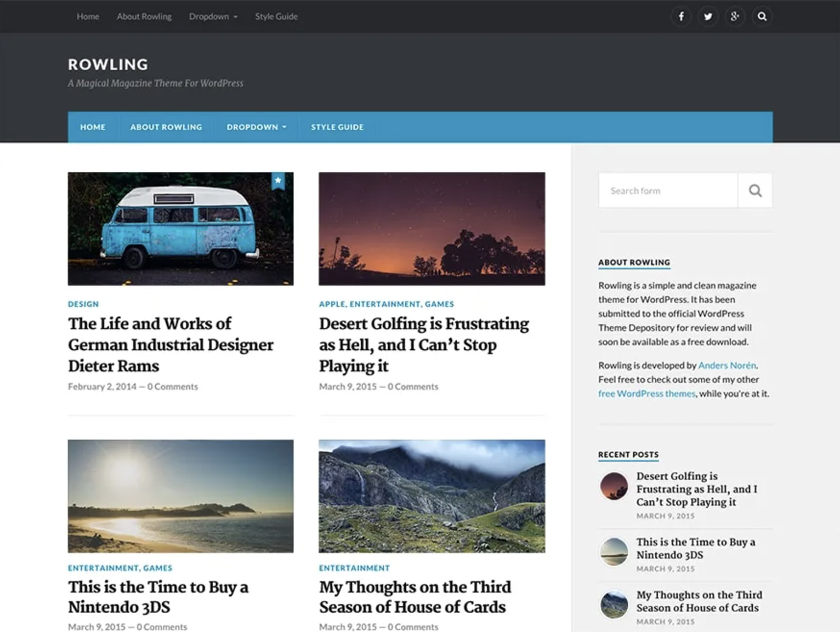Click the sticky star badge on van image

point(278,181)
